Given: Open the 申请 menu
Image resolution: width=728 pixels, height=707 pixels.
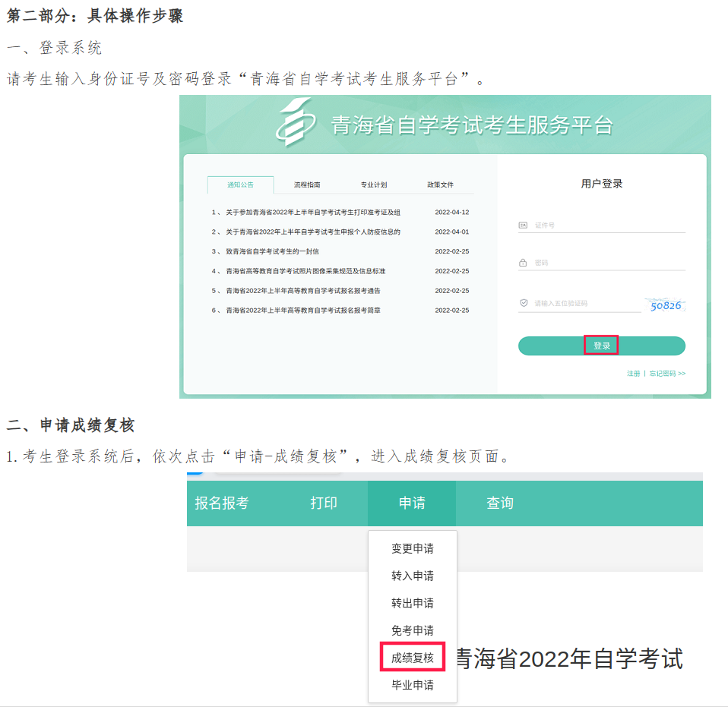Looking at the screenshot, I should [x=411, y=502].
